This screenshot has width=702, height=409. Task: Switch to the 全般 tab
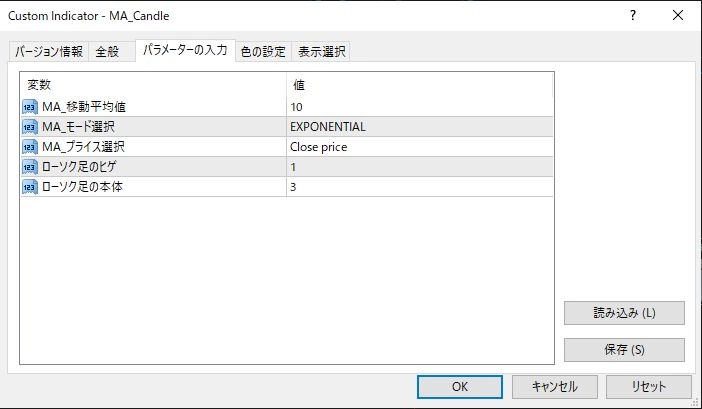107,53
